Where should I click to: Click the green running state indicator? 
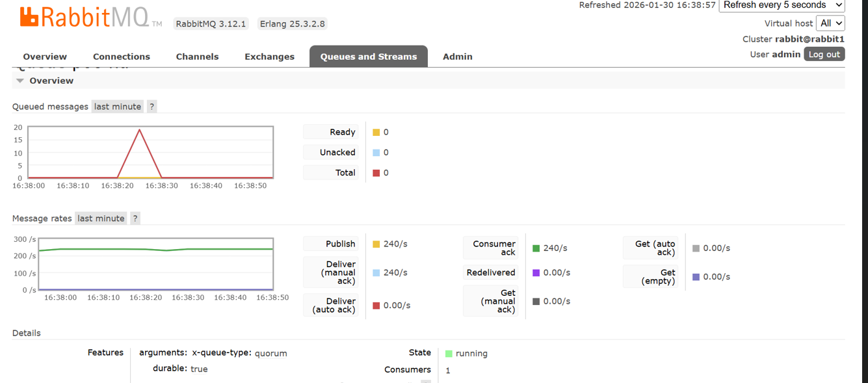click(x=449, y=354)
